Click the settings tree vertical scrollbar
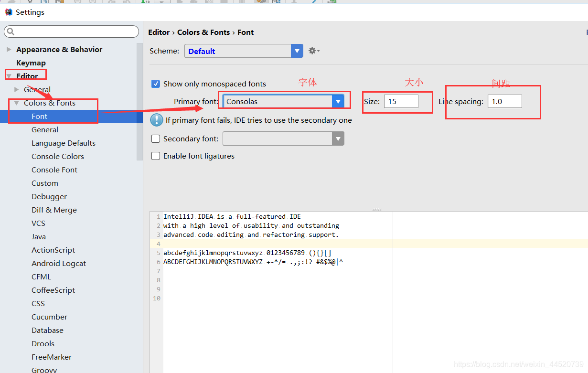This screenshot has width=588, height=373. (x=139, y=103)
